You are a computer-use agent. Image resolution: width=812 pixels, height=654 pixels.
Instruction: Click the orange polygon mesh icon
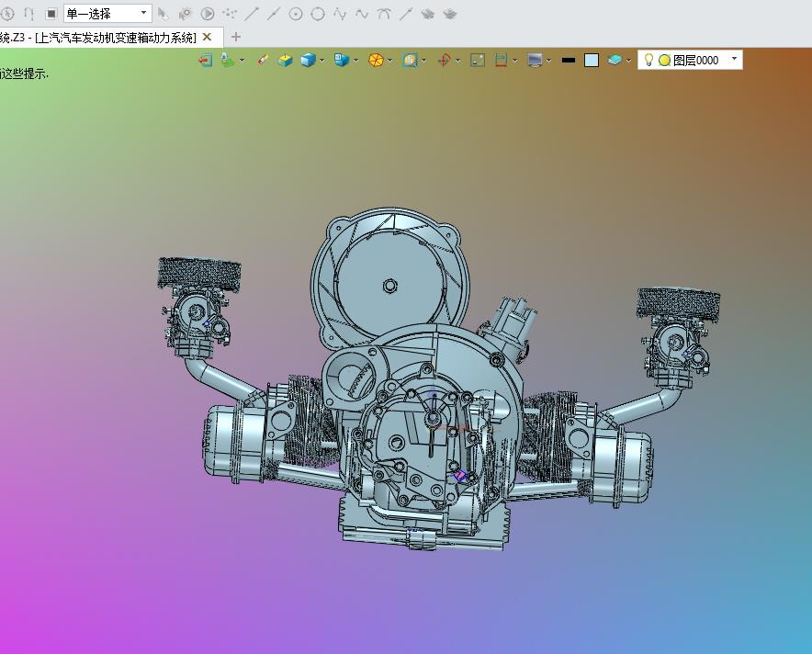pos(376,60)
